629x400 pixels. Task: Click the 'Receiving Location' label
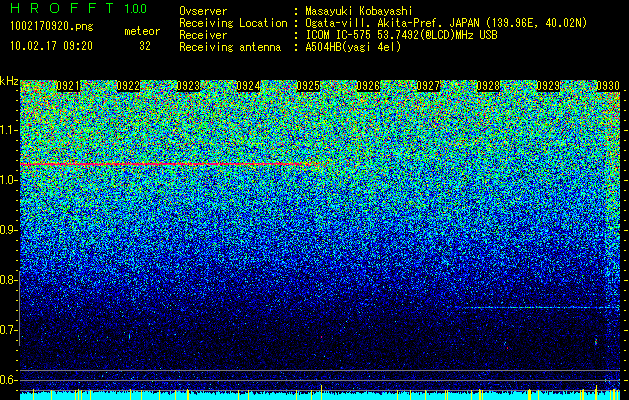pos(233,23)
